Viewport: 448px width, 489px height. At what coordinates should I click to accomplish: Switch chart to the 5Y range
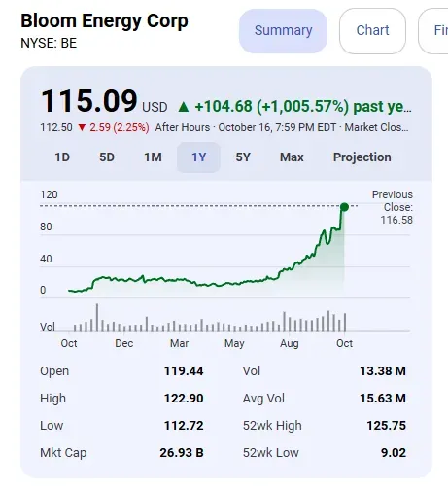[243, 157]
